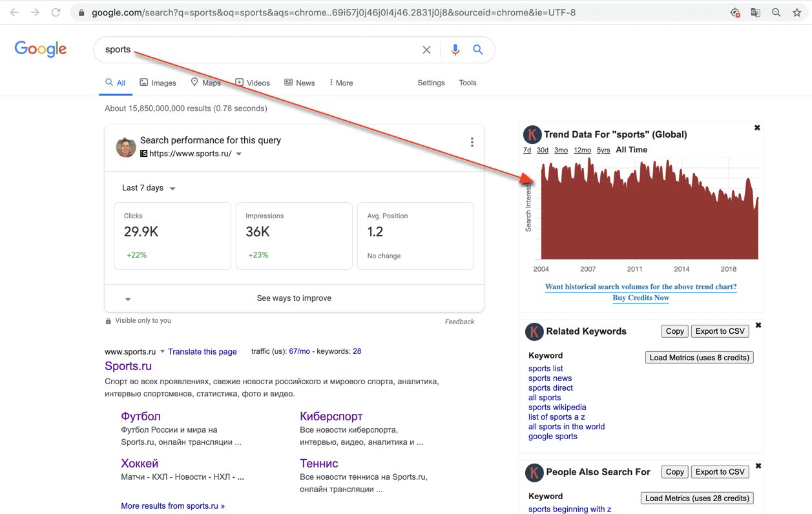The image size is (812, 514).
Task: Load Metrics using 28 credits
Action: pos(697,499)
